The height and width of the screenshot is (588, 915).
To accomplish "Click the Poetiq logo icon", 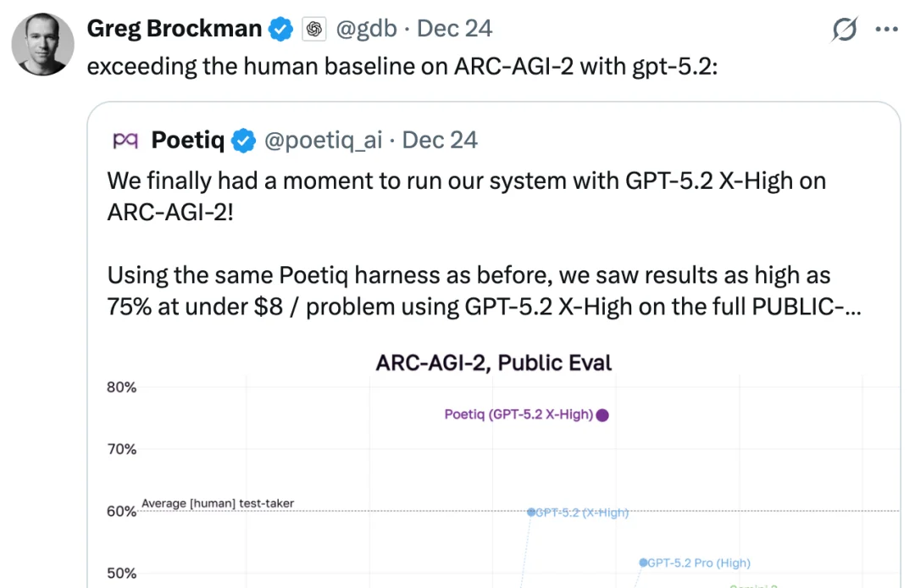I will 125,141.
